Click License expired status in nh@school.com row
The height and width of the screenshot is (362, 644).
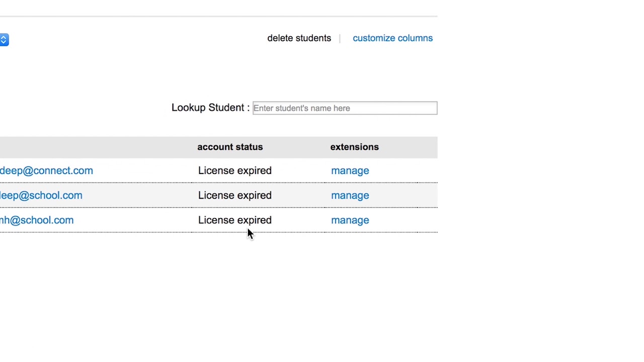pos(234,220)
